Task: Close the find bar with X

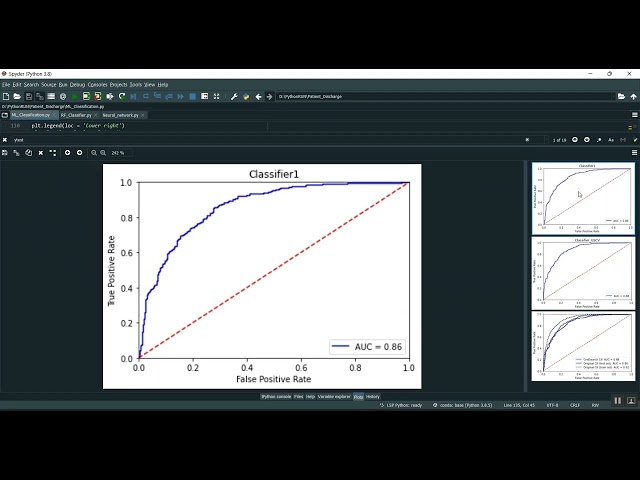Action: (x=4, y=140)
